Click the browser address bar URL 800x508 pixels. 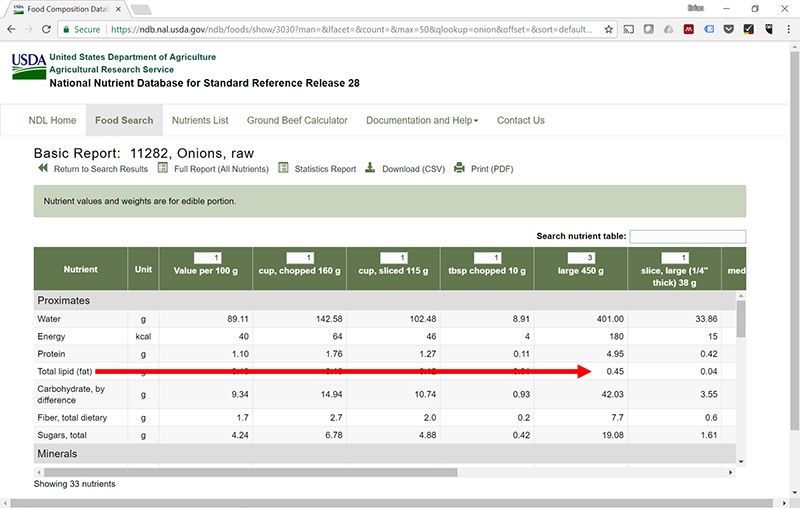tap(351, 30)
